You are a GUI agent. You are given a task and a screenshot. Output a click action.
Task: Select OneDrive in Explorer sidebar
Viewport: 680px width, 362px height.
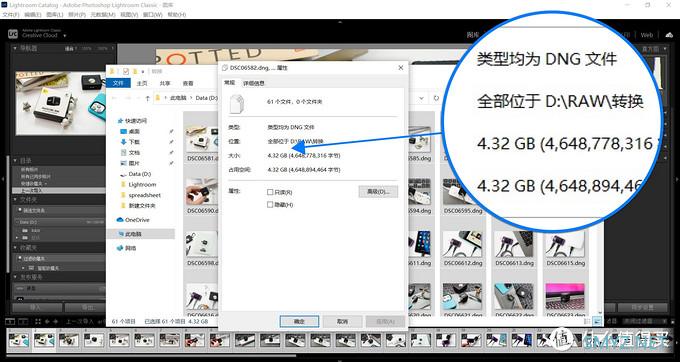click(x=133, y=220)
